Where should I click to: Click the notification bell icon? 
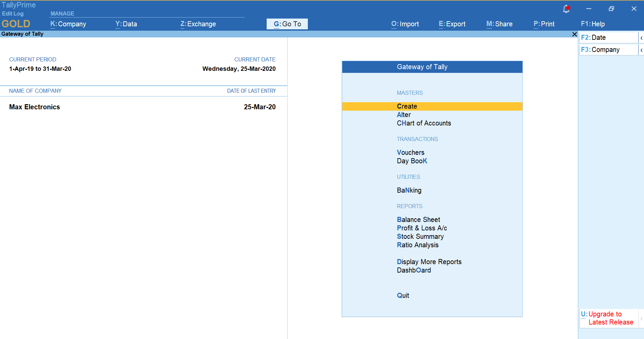coord(566,9)
